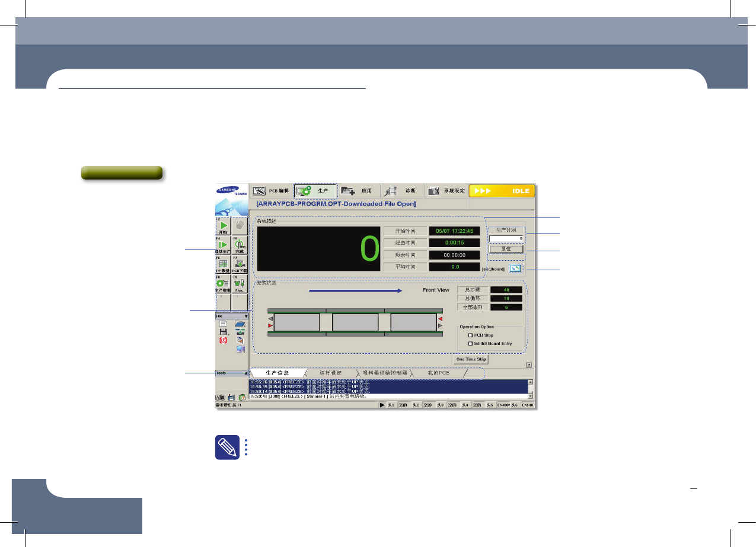Image resolution: width=756 pixels, height=547 pixels.
Task: Tick the Inhibit Board Entry checkbox
Action: pyautogui.click(x=471, y=343)
